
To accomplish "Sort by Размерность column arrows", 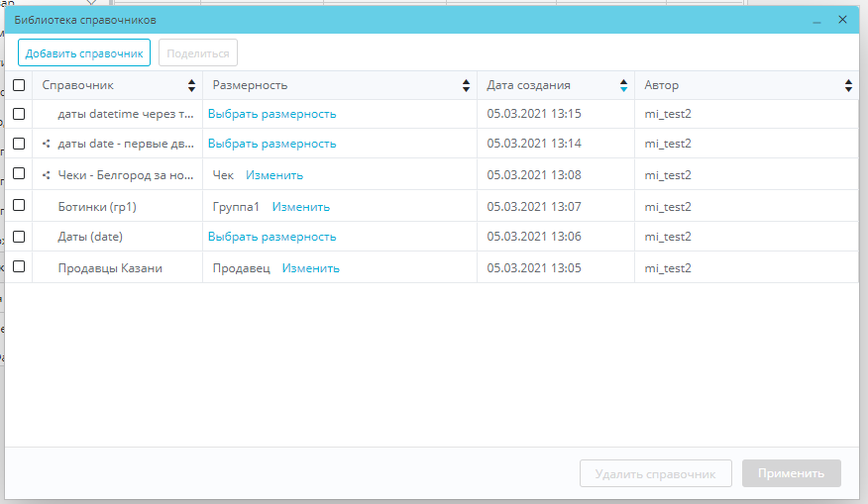I will (x=467, y=86).
